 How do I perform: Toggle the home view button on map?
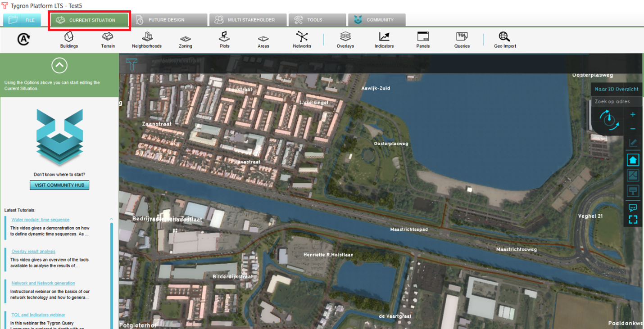[633, 160]
